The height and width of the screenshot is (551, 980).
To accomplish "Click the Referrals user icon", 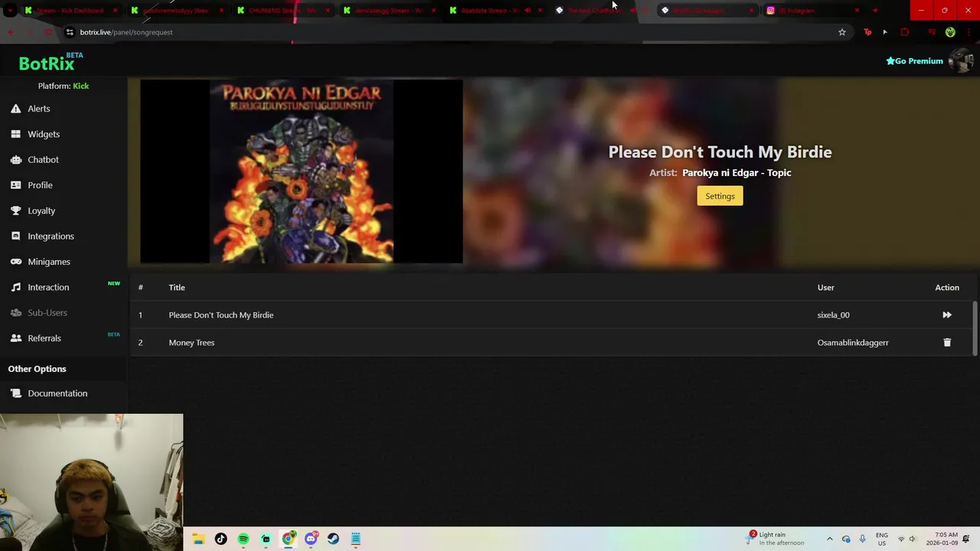I will point(15,338).
